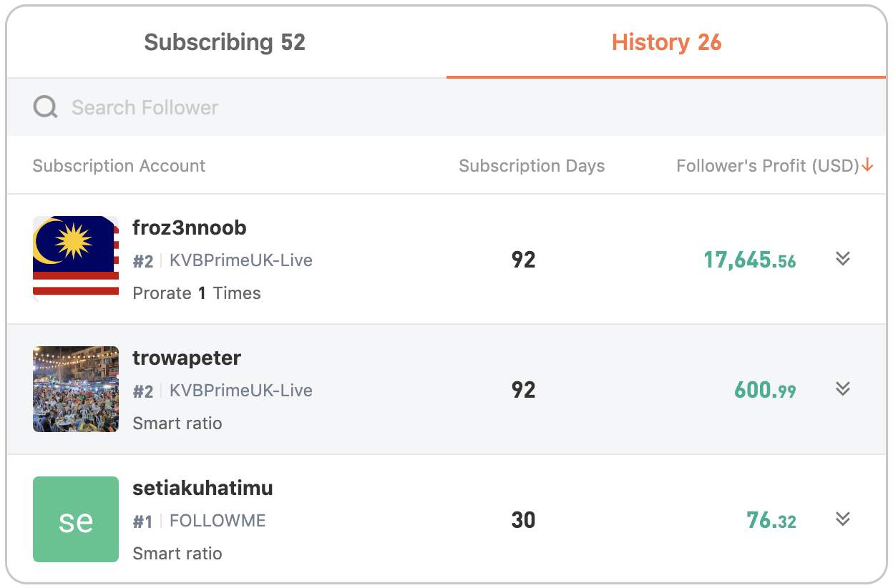Click KVBPrimeUK-Live under froz3nnoob
Viewport: 893px width, 588px height.
tap(241, 260)
